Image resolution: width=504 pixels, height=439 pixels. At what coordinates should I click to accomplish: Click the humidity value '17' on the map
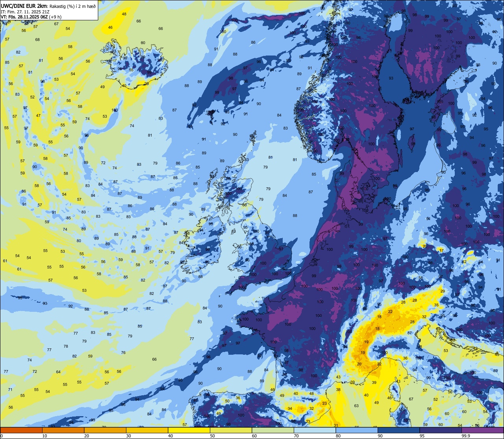coord(441,250)
